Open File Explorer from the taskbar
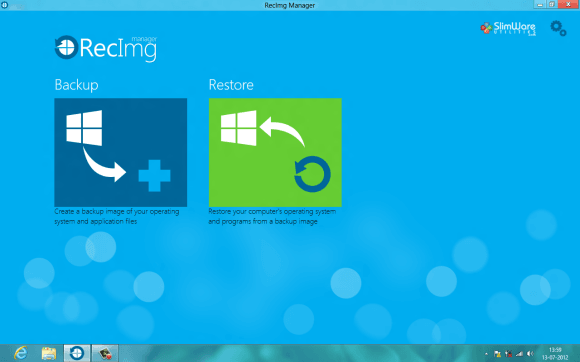Screen dimensions: 580x362 [x=49, y=353]
